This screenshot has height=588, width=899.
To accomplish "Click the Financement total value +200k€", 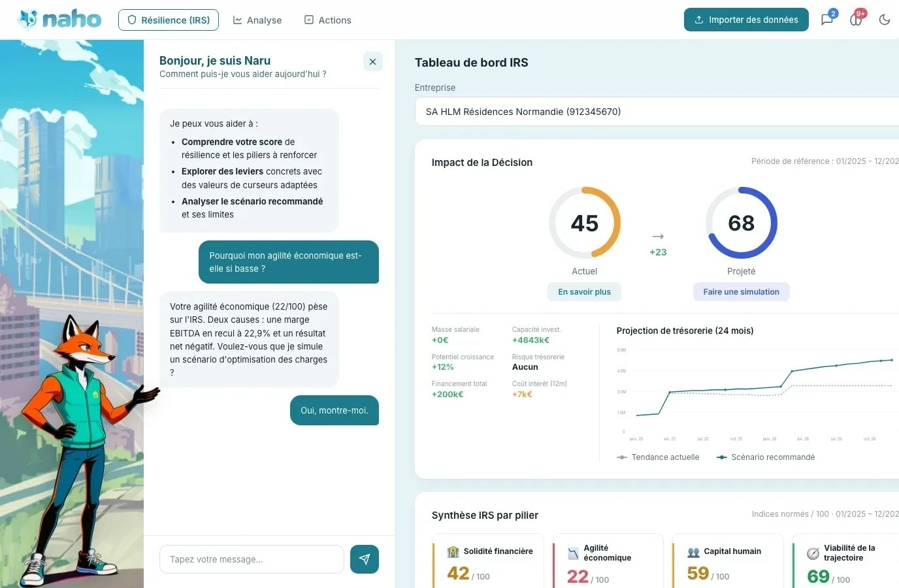I will 448,395.
